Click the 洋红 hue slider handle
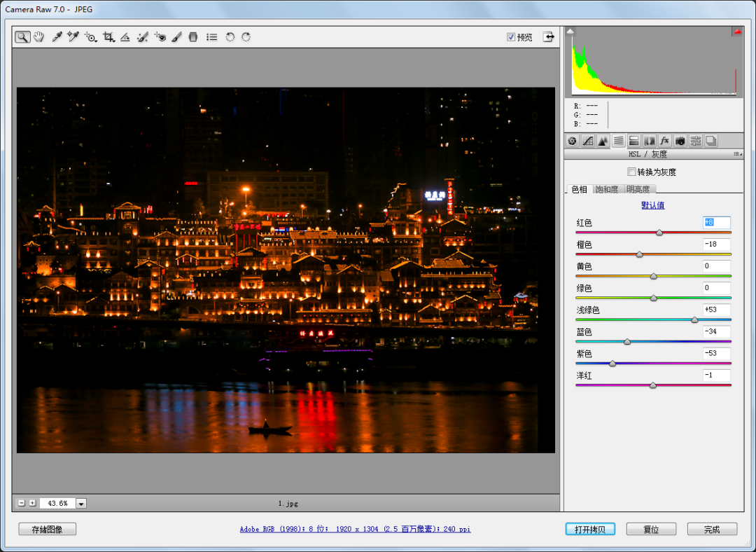756x552 pixels. 652,385
